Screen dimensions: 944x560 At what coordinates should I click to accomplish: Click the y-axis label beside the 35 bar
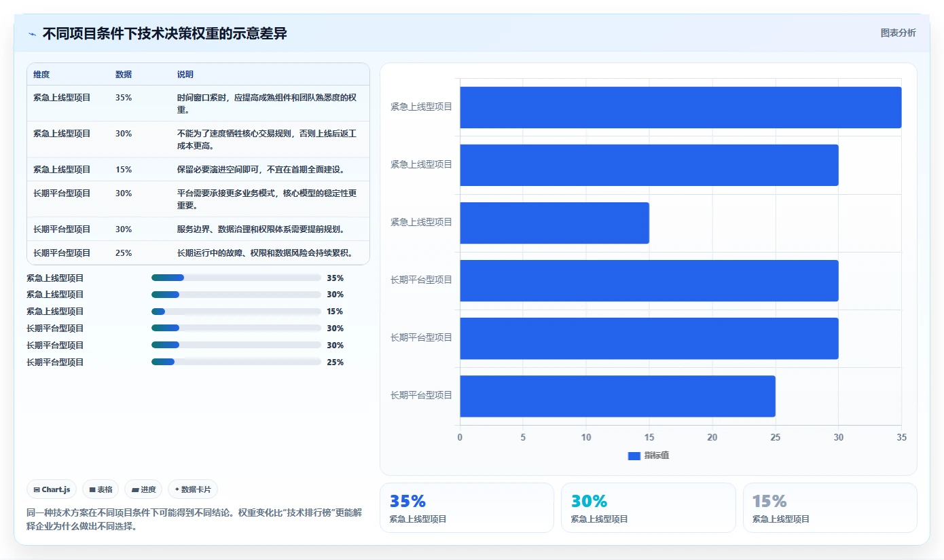click(x=421, y=107)
